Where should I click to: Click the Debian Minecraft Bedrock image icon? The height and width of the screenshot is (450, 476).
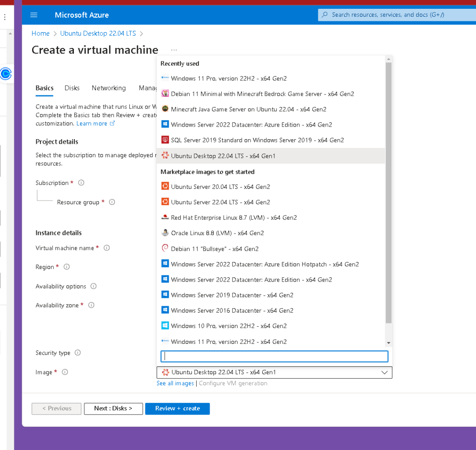coord(165,94)
